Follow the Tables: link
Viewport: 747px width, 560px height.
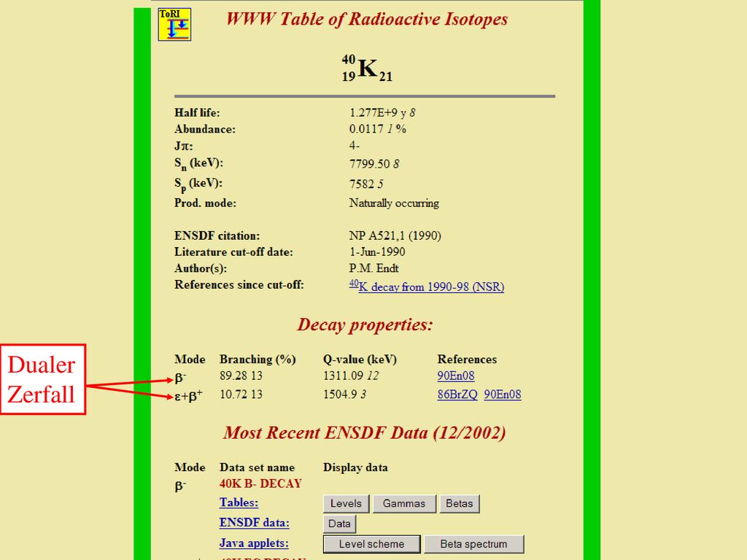coord(239,502)
